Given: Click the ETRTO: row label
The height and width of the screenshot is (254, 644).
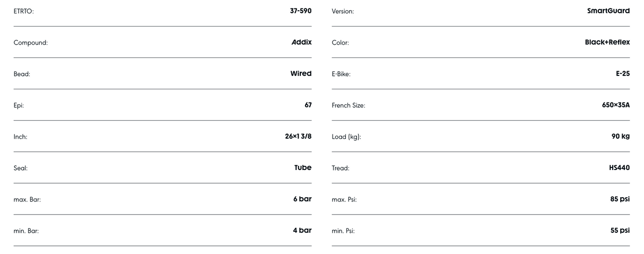Looking at the screenshot, I should point(24,12).
